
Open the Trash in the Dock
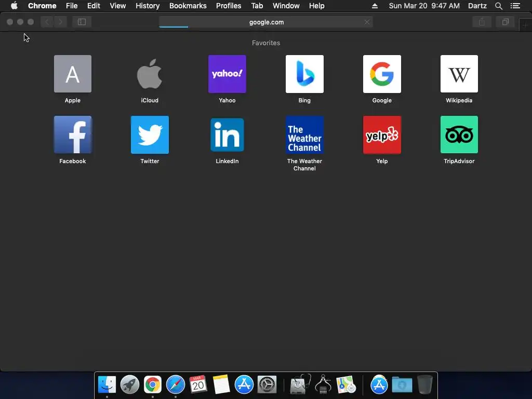(425, 384)
